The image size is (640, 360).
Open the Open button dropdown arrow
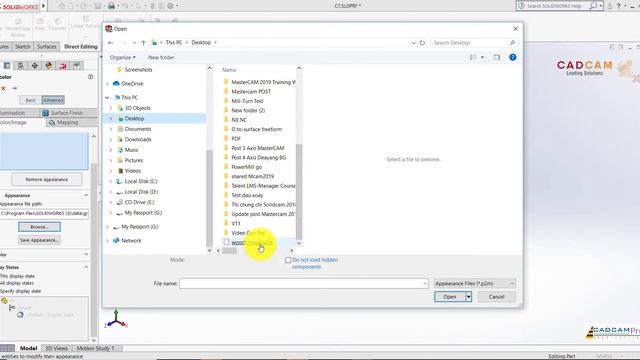click(x=469, y=297)
